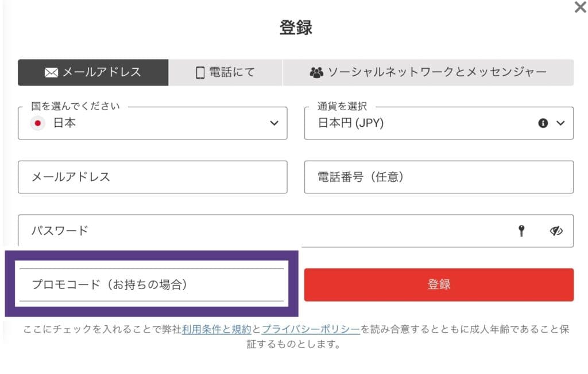Toggle password visibility eye icon

click(x=555, y=231)
